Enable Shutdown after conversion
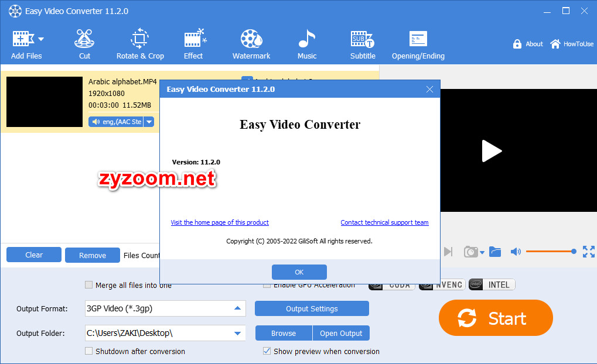The height and width of the screenshot is (364, 597). pyautogui.click(x=88, y=351)
